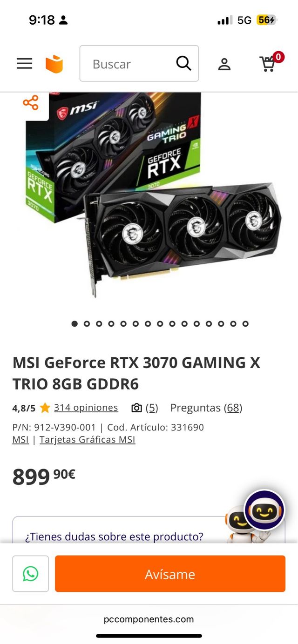
Task: View customer photos camera icon (5)
Action: [x=144, y=408]
